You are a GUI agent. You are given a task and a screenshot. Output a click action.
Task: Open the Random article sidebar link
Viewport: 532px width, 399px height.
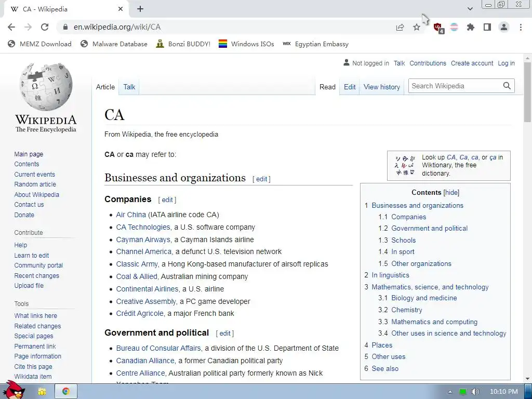tap(35, 184)
